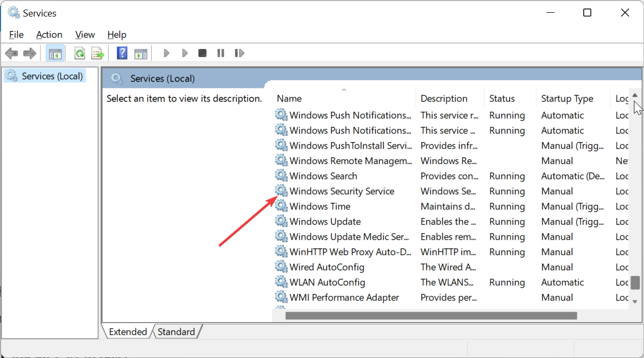Screen dimensions: 644x358
Task: Open the blue Help question-mark icon
Action: click(x=122, y=53)
